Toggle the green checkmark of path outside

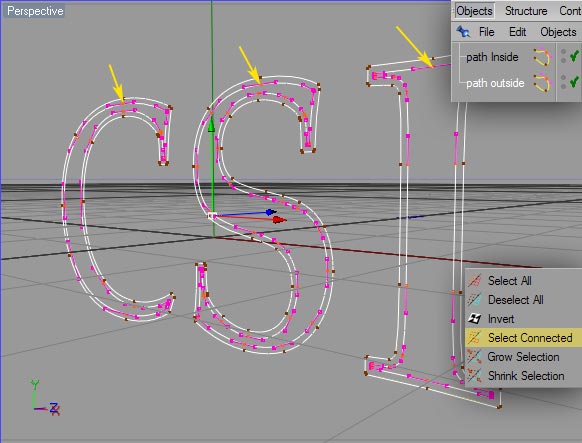pyautogui.click(x=574, y=81)
